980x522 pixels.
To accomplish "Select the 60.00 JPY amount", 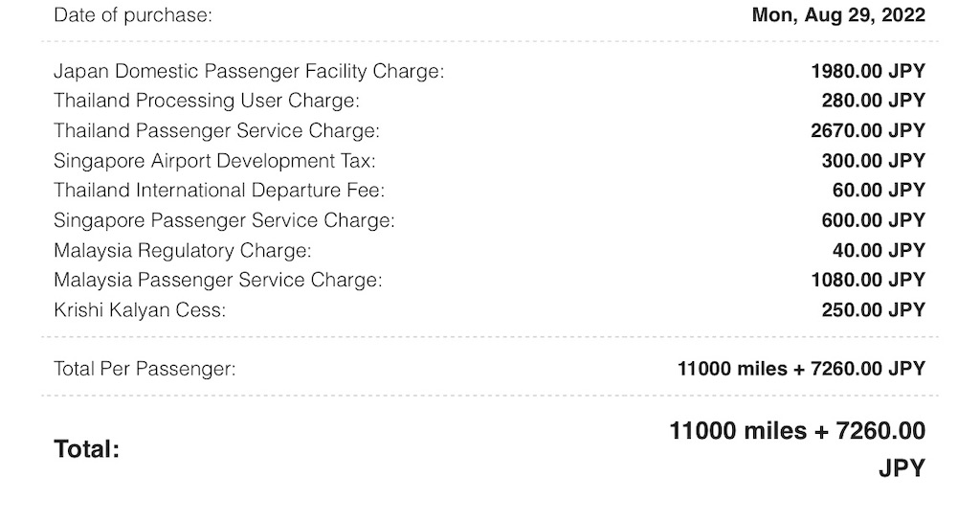I will pyautogui.click(x=879, y=190).
